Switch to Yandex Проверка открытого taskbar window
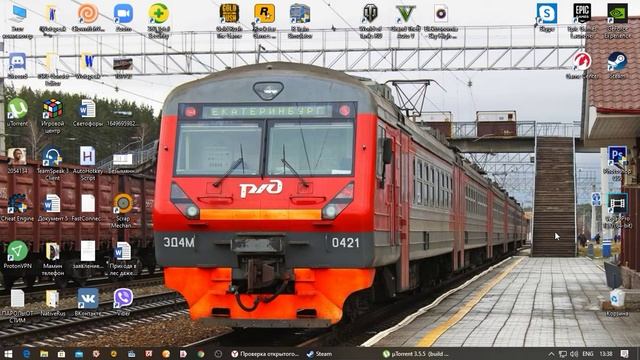The width and height of the screenshot is (640, 360). [x=264, y=354]
